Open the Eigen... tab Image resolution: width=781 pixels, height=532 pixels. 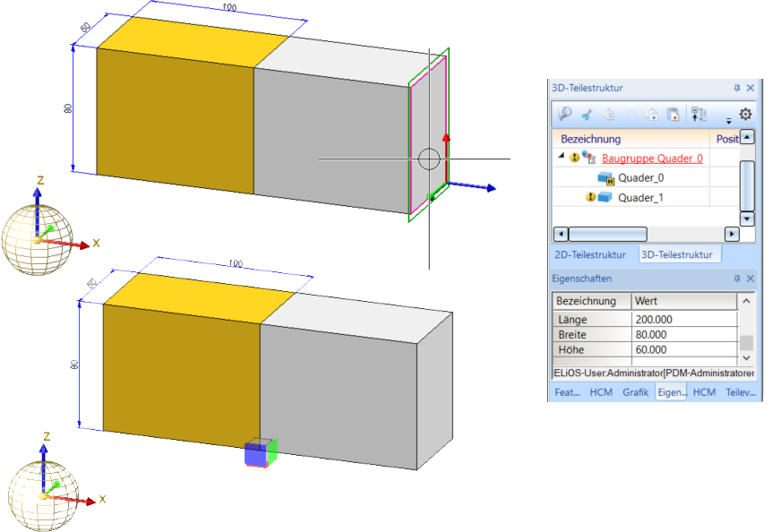point(672,392)
